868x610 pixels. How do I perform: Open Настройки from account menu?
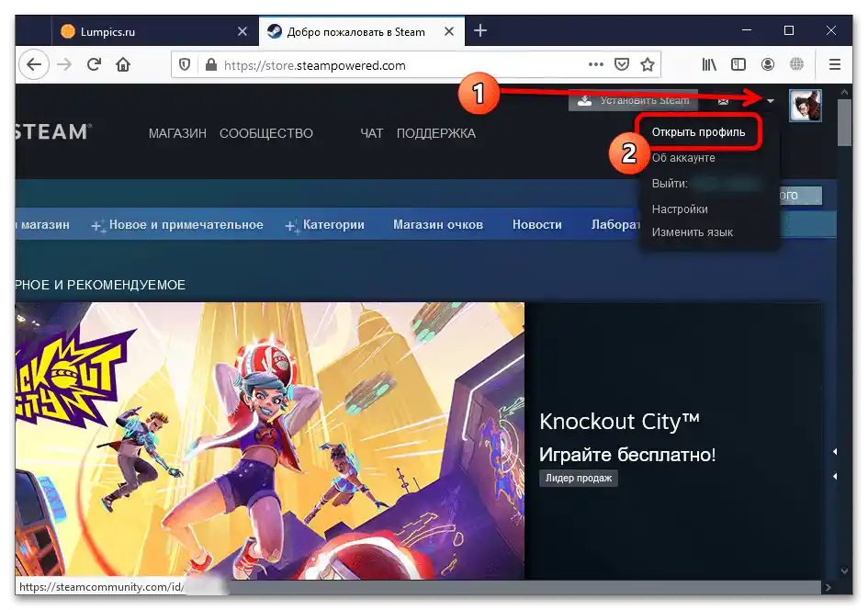[x=679, y=209]
